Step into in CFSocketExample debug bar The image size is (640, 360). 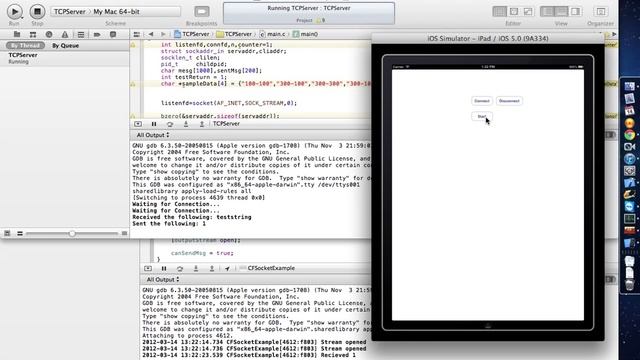tap(196, 268)
